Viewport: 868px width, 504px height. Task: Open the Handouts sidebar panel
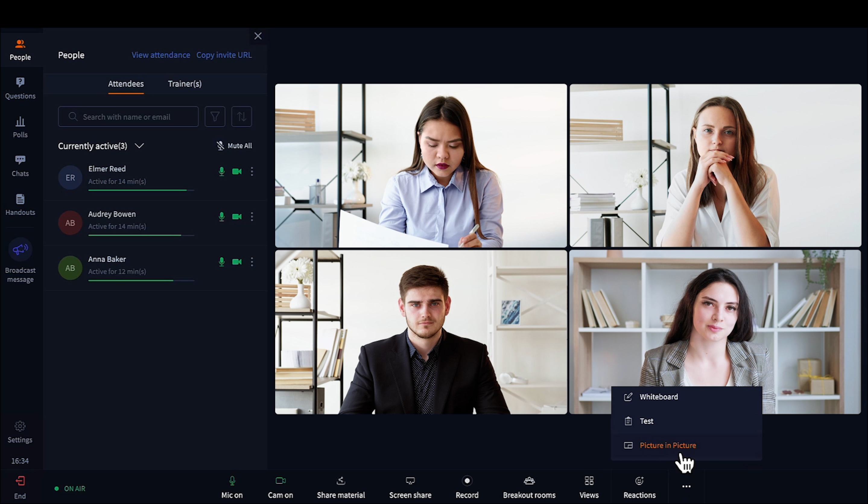click(20, 204)
